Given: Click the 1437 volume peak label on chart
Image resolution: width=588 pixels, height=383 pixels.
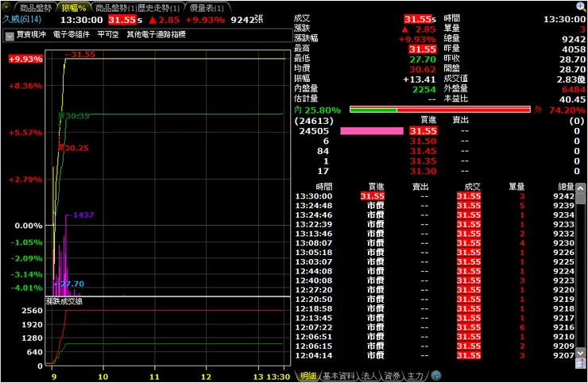Looking at the screenshot, I should pyautogui.click(x=83, y=215).
